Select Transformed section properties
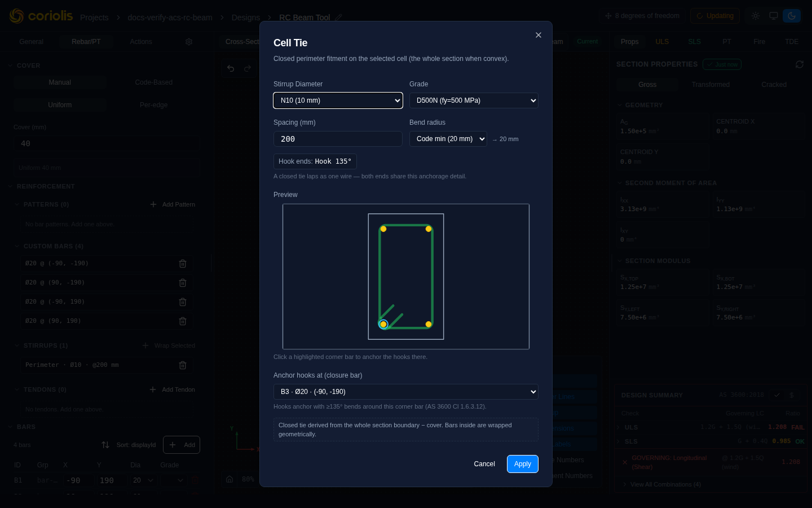The height and width of the screenshot is (508, 812). pos(710,85)
